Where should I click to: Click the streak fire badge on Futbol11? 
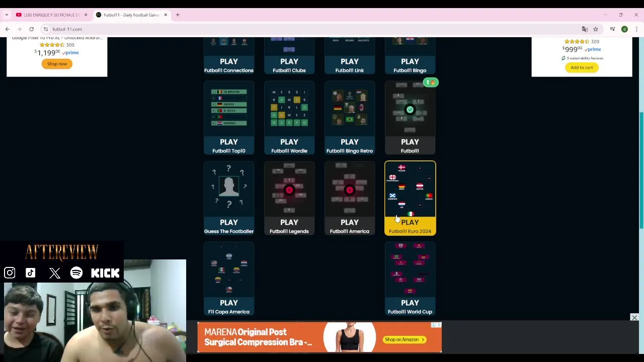431,82
